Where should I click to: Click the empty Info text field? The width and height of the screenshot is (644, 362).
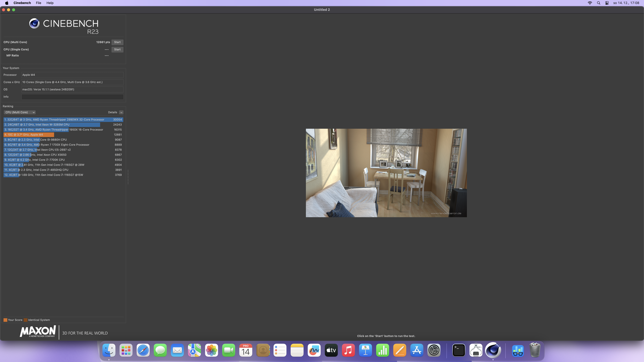pyautogui.click(x=72, y=97)
